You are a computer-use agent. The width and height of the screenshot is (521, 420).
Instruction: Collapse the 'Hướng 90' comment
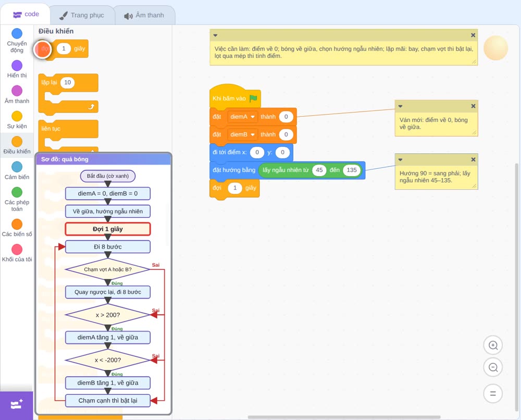400,160
